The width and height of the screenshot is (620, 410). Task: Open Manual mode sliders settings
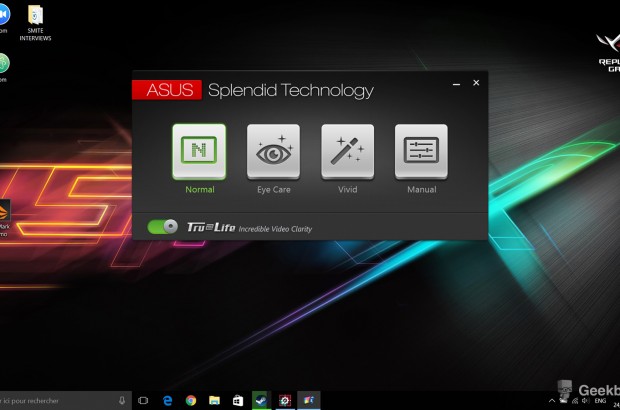point(421,151)
